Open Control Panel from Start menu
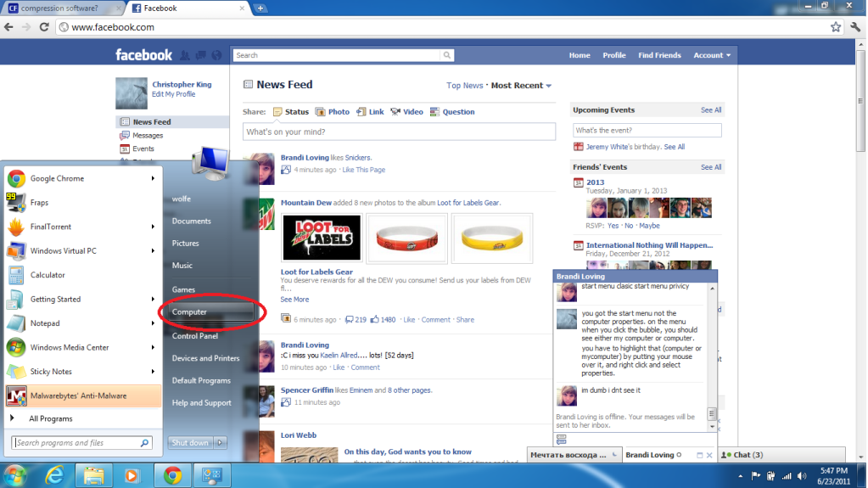The image size is (868, 488). 195,336
